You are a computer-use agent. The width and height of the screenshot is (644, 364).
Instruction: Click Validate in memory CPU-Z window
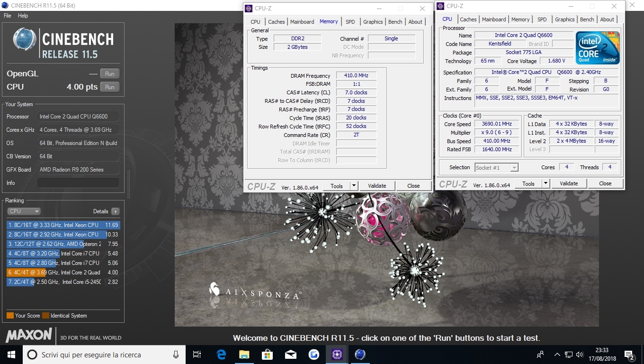[377, 186]
